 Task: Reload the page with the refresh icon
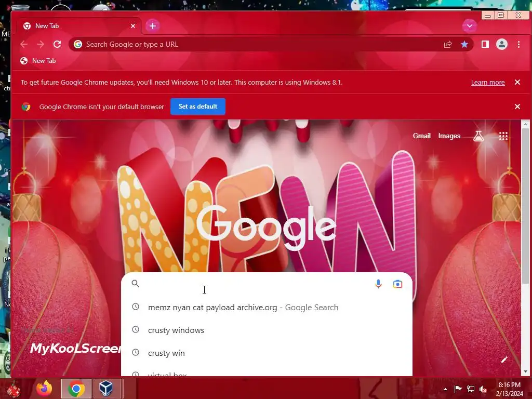(57, 44)
